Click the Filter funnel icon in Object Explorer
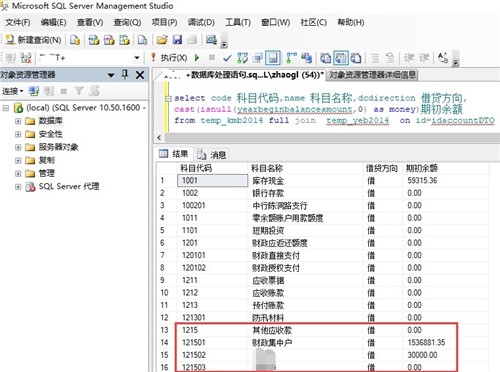 pyautogui.click(x=79, y=91)
